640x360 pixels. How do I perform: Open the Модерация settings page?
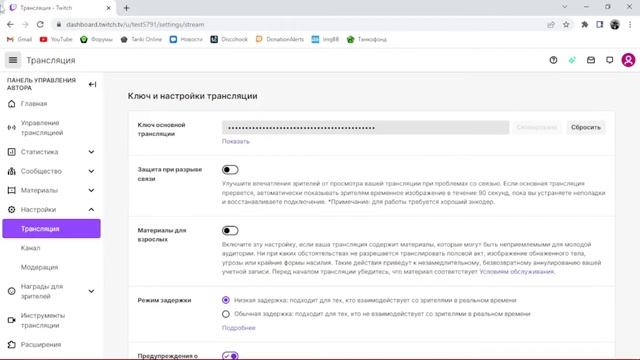pyautogui.click(x=40, y=267)
